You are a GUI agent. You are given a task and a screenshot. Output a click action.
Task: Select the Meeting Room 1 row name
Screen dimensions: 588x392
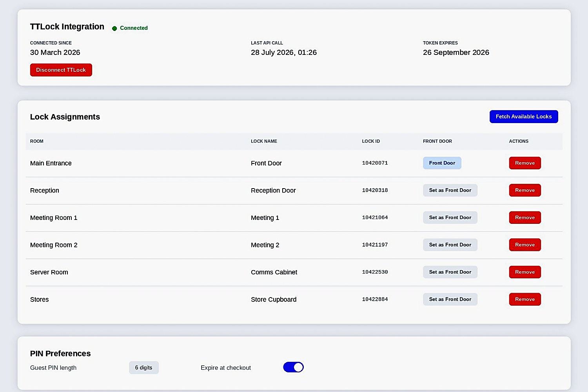pos(54,218)
